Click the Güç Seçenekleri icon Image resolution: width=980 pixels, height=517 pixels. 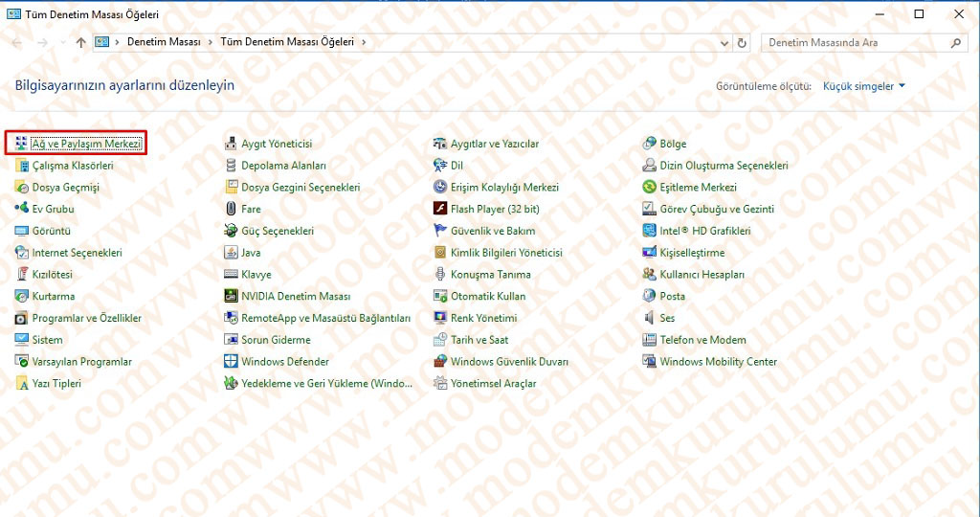pyautogui.click(x=231, y=231)
